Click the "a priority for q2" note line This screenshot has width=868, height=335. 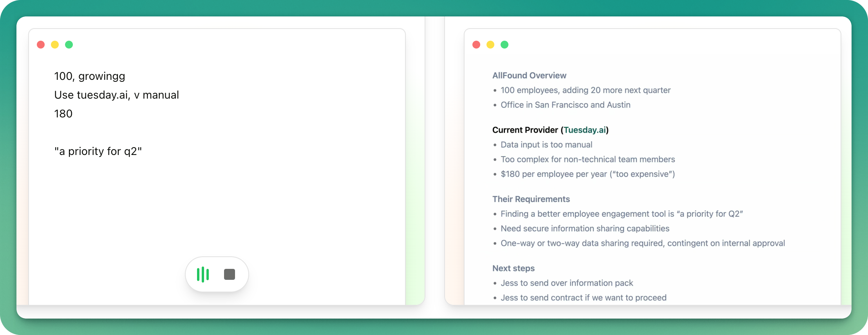point(98,151)
